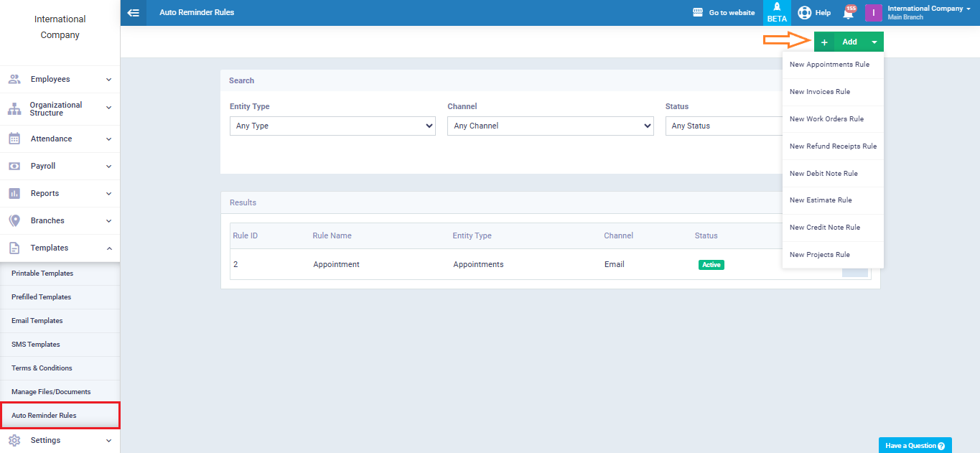Screen dimensions: 980x453
Task: Open the Settings gear in sidebar
Action: pos(14,440)
